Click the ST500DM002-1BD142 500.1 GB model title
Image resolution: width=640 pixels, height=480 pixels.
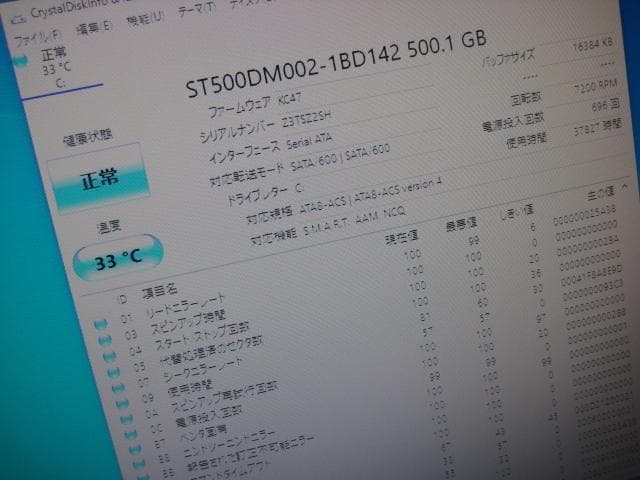pos(336,64)
